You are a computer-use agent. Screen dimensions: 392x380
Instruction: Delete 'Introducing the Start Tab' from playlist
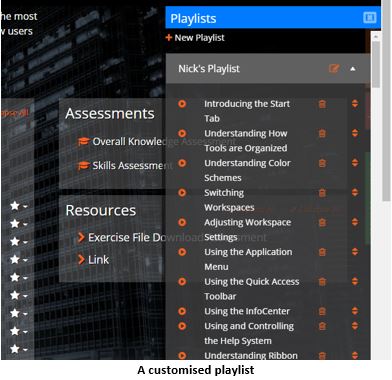[x=322, y=104]
